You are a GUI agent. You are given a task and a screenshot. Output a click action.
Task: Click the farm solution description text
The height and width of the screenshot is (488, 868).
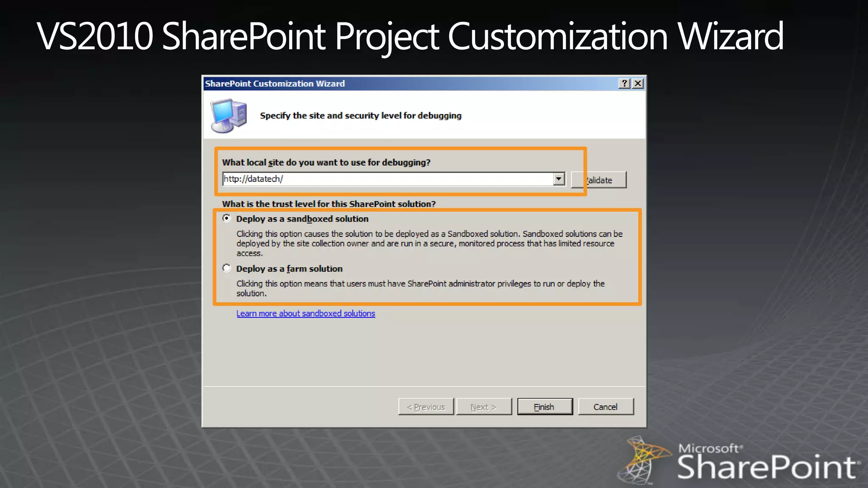[x=420, y=288]
